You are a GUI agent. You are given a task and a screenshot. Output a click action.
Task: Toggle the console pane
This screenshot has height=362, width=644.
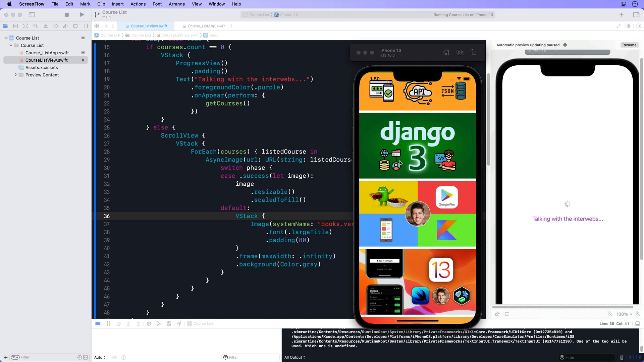click(x=639, y=357)
